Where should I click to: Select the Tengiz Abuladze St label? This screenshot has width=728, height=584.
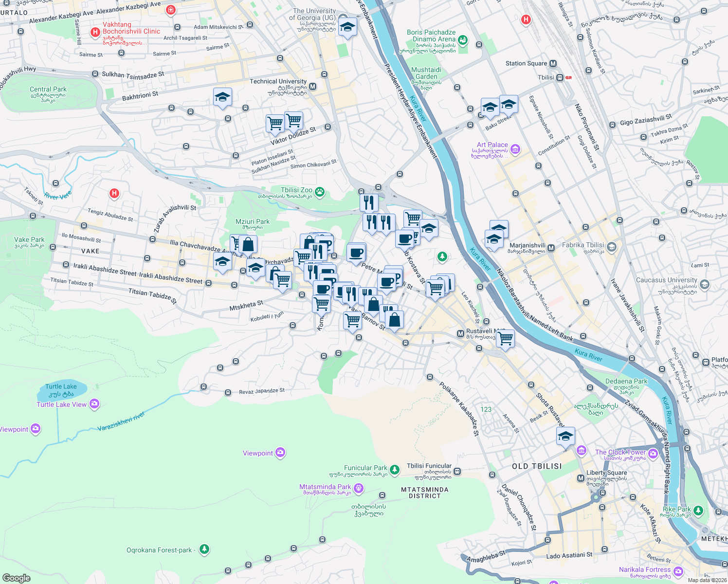110,215
